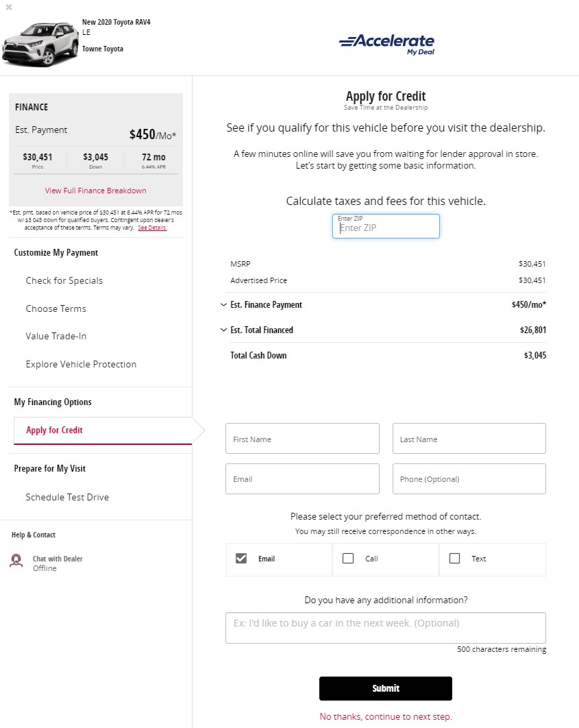The image size is (579, 728).
Task: Select Schedule Test Drive
Action: click(67, 497)
